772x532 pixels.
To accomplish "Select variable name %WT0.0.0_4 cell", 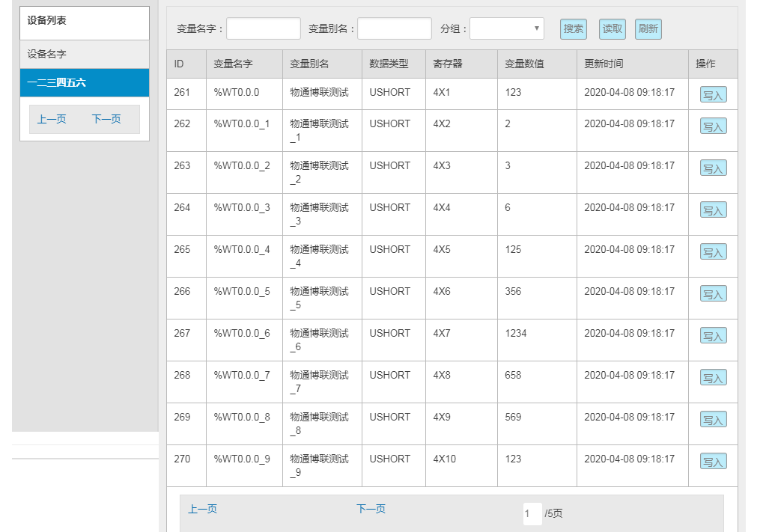I will click(x=244, y=256).
